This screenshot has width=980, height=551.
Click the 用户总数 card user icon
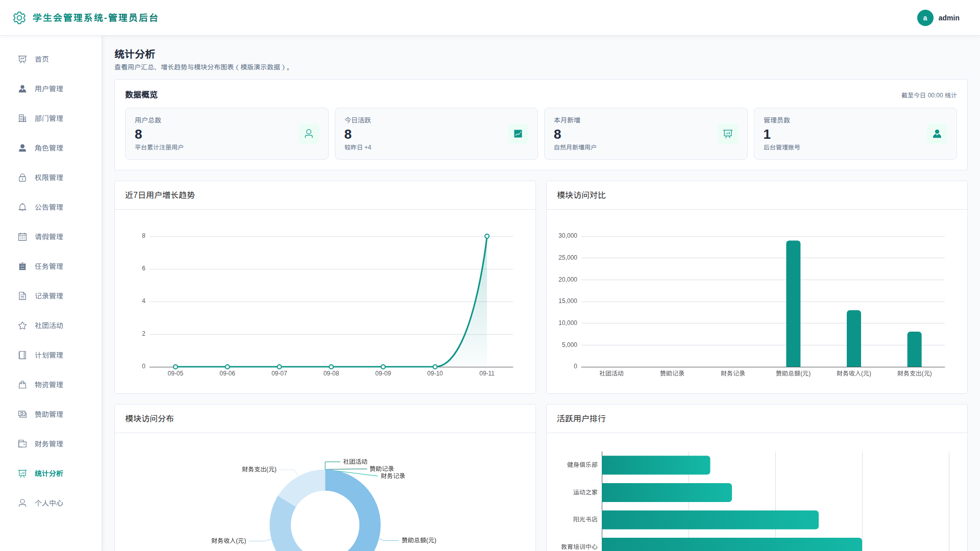coord(309,134)
